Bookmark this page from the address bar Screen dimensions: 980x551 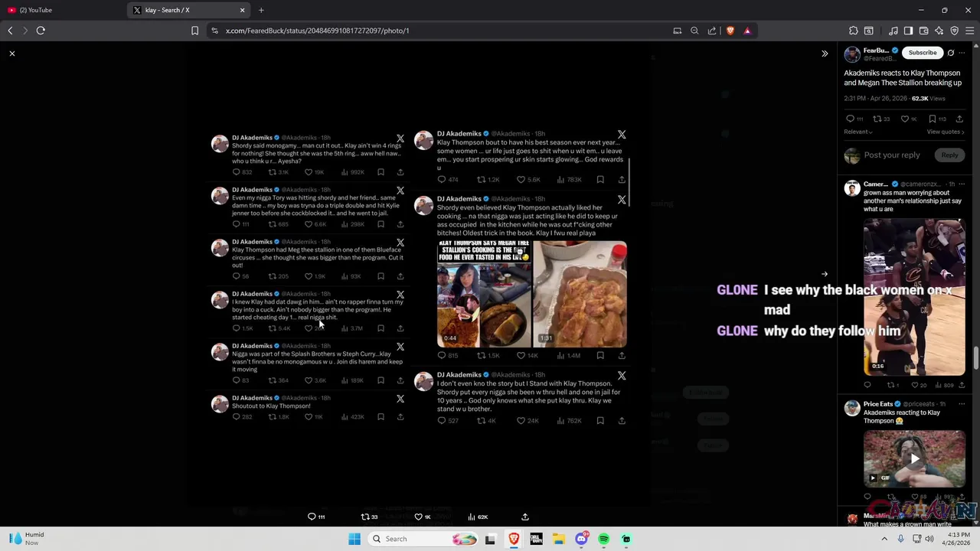pos(194,31)
